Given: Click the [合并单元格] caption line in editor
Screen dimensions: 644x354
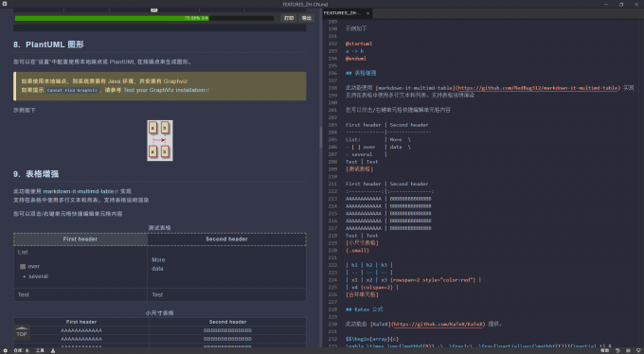Looking at the screenshot, I should [x=362, y=294].
